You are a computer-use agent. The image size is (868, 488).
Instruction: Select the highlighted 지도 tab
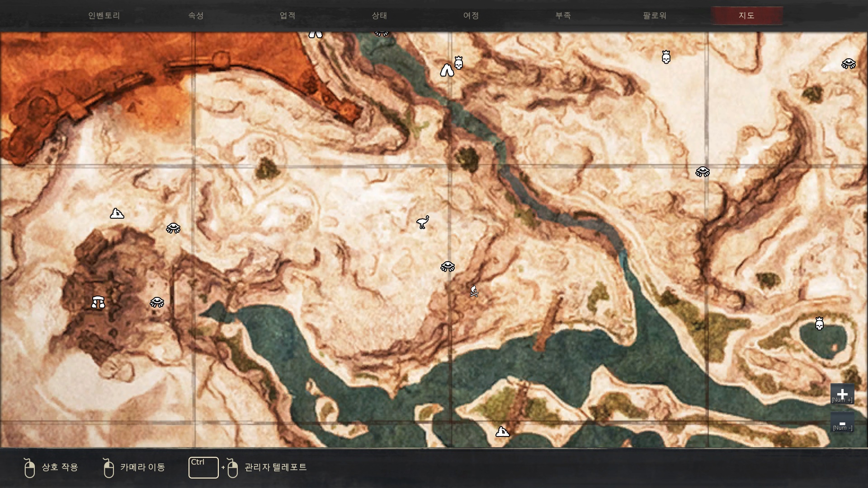point(746,15)
